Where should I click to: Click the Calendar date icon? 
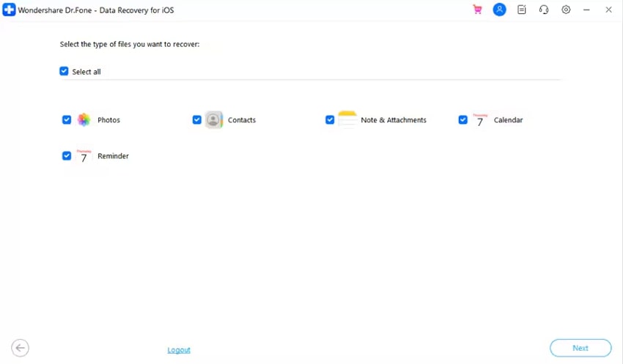[x=480, y=119]
